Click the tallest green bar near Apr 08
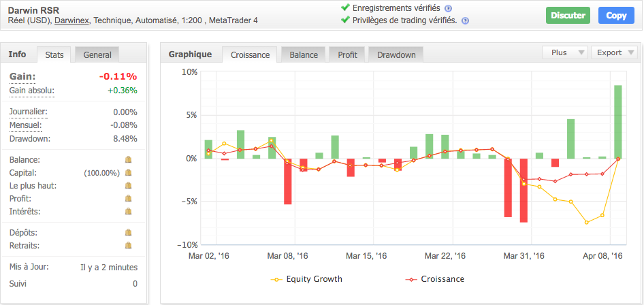644x305 pixels. click(x=618, y=121)
